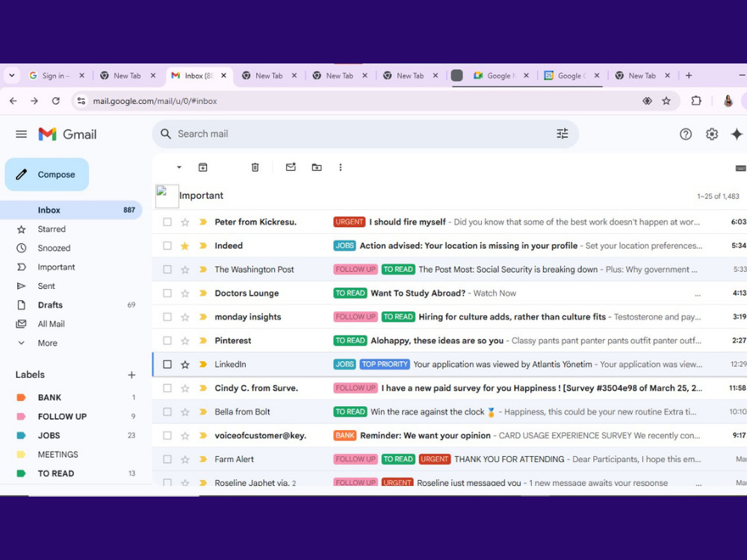Click the site information icon in address bar
Image resolution: width=747 pixels, height=560 pixels.
(x=81, y=101)
